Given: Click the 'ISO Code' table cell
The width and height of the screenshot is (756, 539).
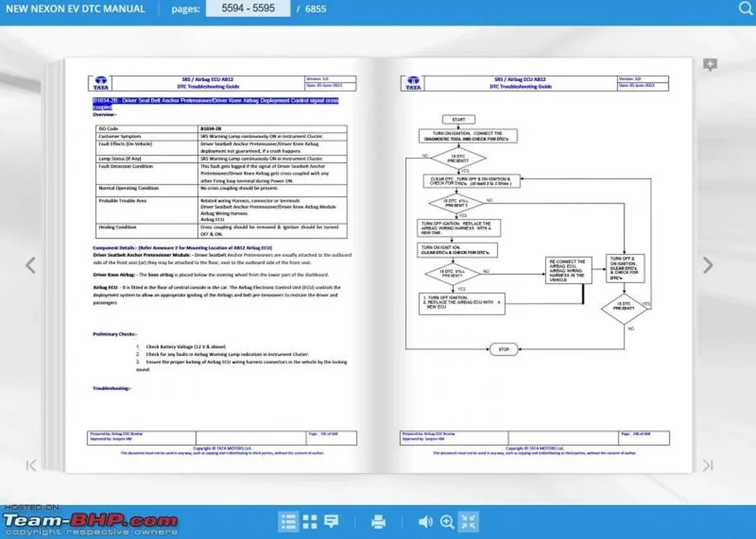Looking at the screenshot, I should pos(147,128).
